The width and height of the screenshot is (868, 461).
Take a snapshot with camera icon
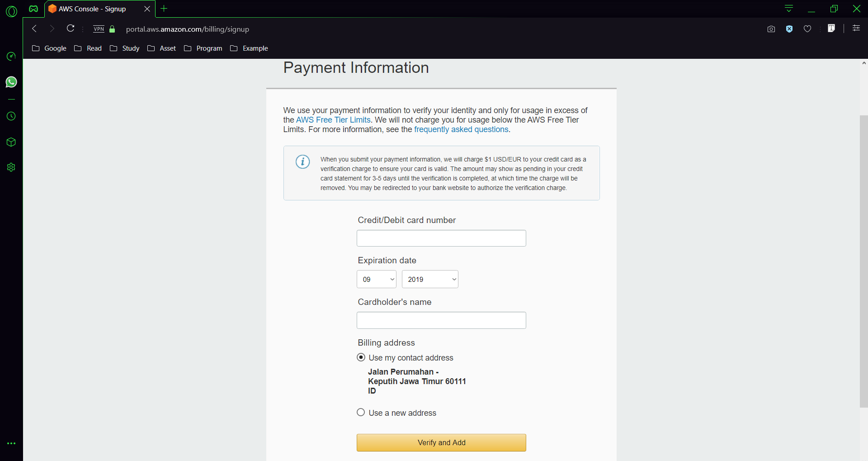[771, 29]
